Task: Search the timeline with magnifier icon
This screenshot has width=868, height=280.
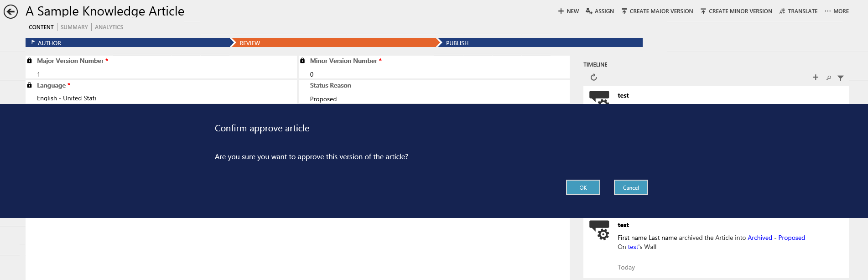Action: point(828,78)
